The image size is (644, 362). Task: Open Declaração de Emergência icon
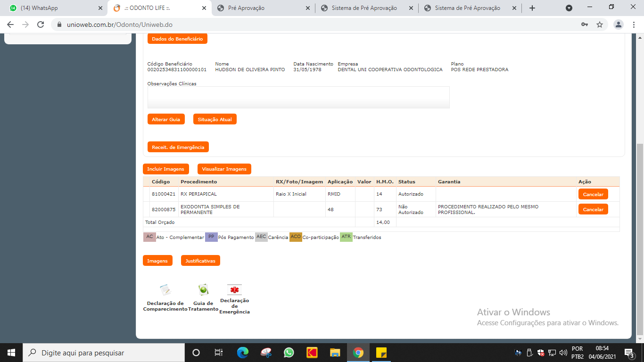click(x=234, y=289)
